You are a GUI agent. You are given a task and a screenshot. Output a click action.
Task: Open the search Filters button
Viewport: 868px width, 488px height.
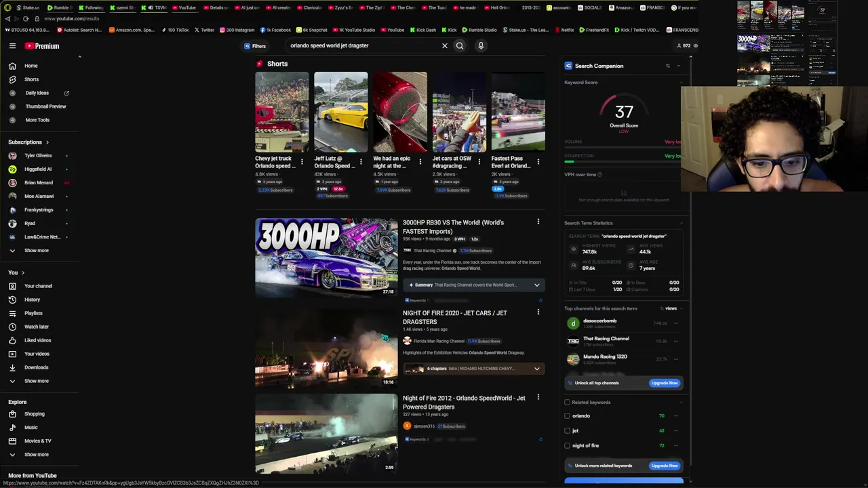tap(255, 46)
